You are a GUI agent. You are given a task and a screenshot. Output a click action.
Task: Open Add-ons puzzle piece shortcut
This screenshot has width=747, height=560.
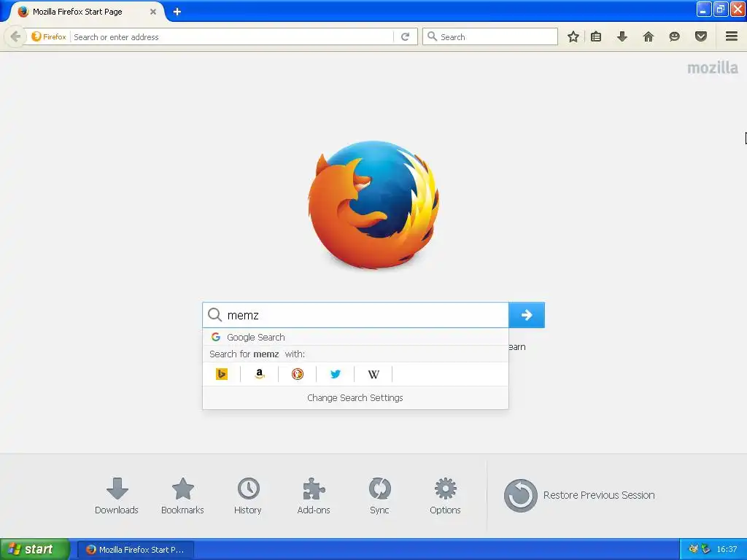pos(314,496)
